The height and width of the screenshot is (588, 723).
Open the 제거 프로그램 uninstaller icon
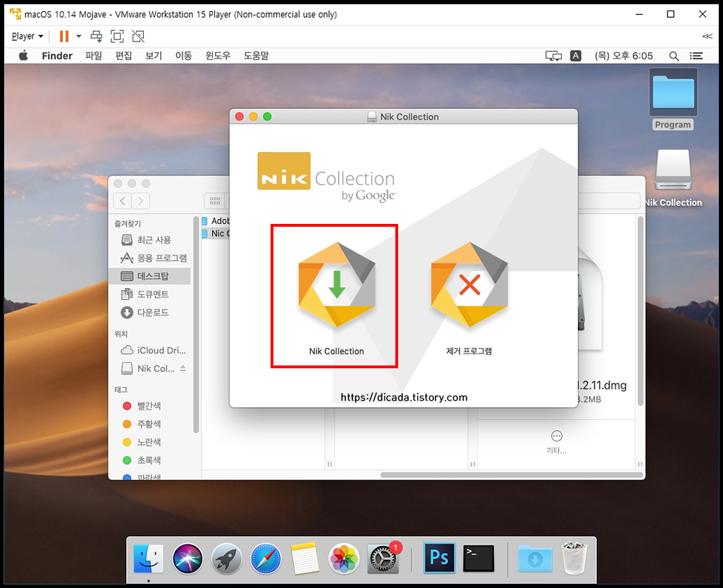coord(469,285)
